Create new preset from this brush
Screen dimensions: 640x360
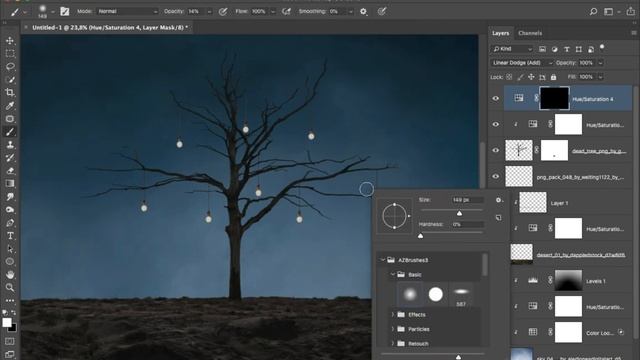point(498,218)
